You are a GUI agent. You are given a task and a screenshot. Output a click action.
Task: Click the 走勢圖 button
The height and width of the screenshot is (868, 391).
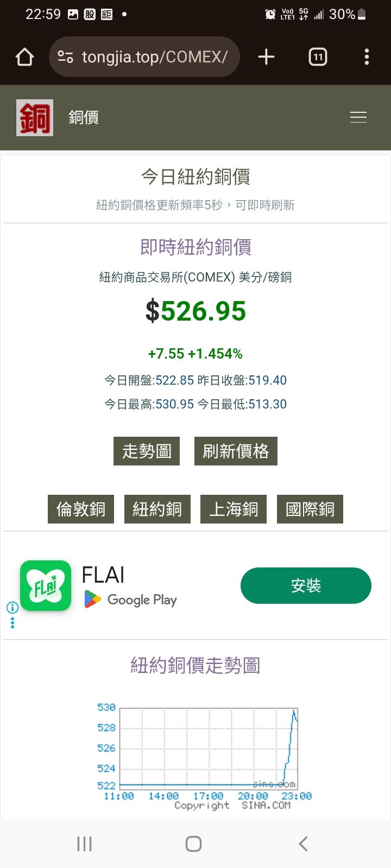(x=147, y=451)
